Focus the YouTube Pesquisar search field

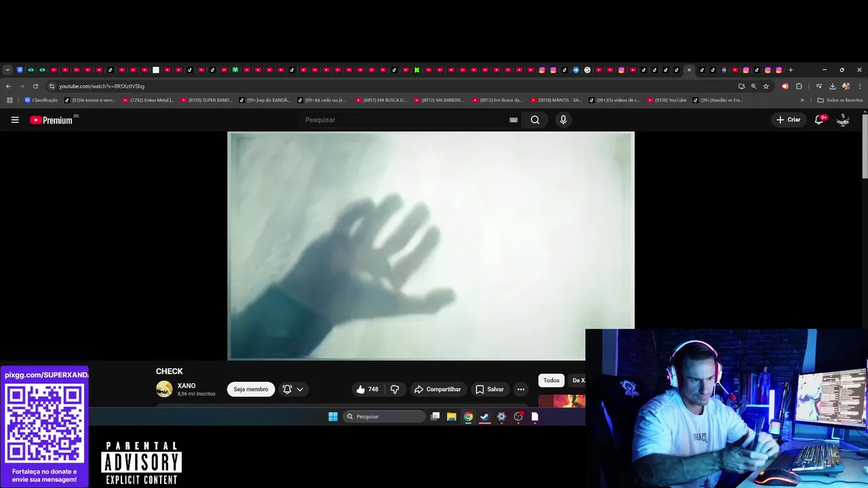click(x=403, y=120)
